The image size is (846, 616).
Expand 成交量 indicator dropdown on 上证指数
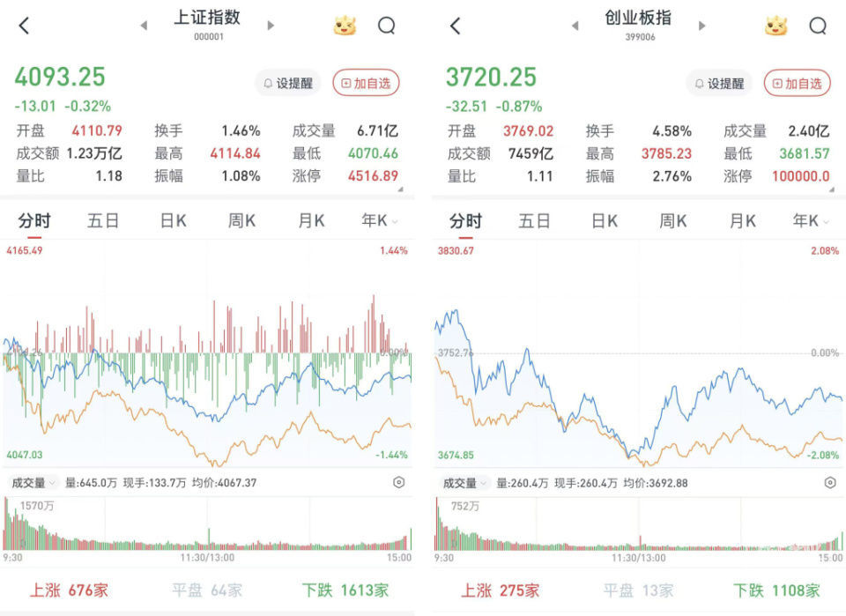tap(33, 483)
